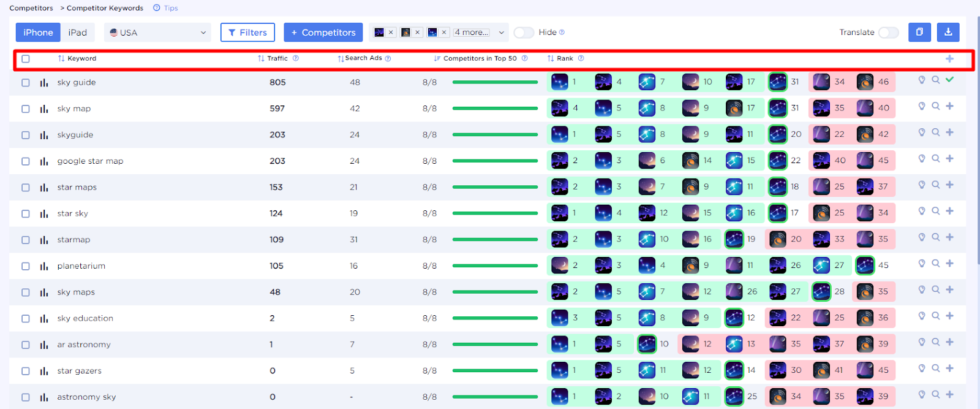The height and width of the screenshot is (409, 980).
Task: Click search magnifier in sky guide row
Action: [x=935, y=80]
